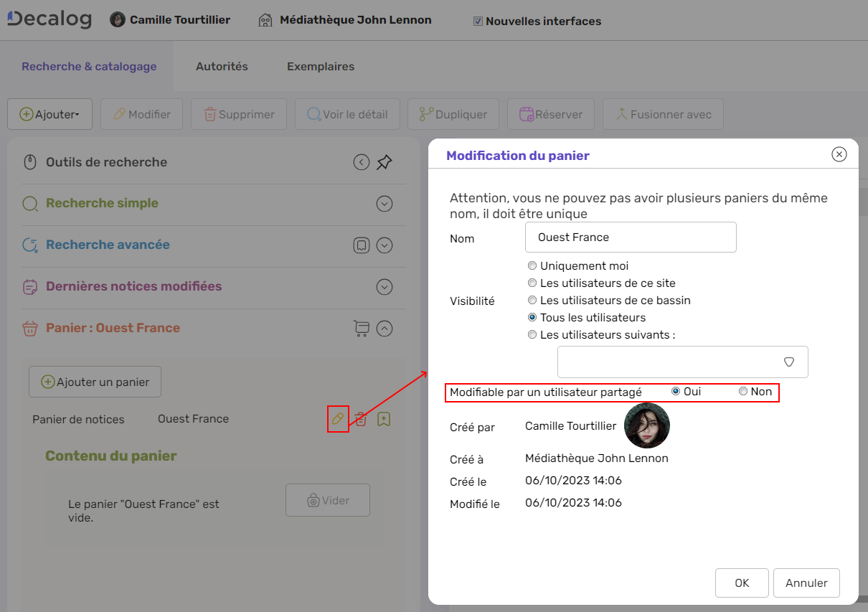The width and height of the screenshot is (868, 612).
Task: Open the cart icon in the Panier header
Action: [x=362, y=329]
